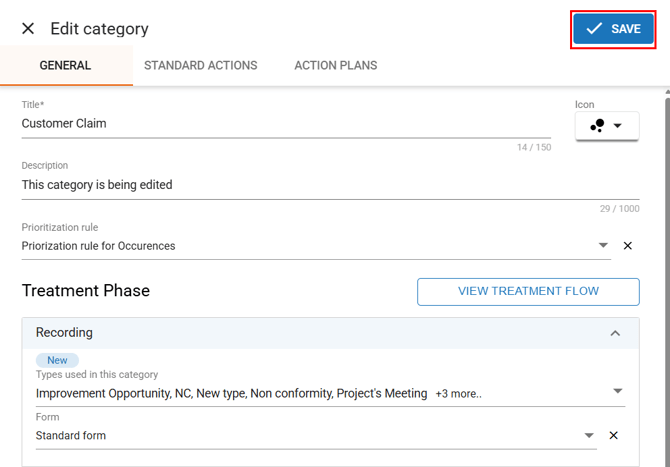Click View Treatment Flow button
Screen dimensions: 670x467
pos(528,291)
